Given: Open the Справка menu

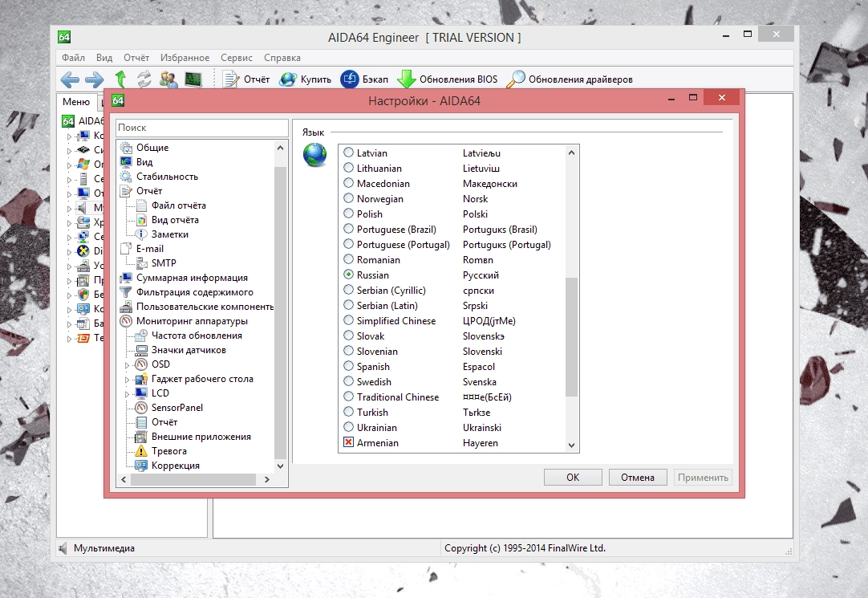Looking at the screenshot, I should click(282, 58).
